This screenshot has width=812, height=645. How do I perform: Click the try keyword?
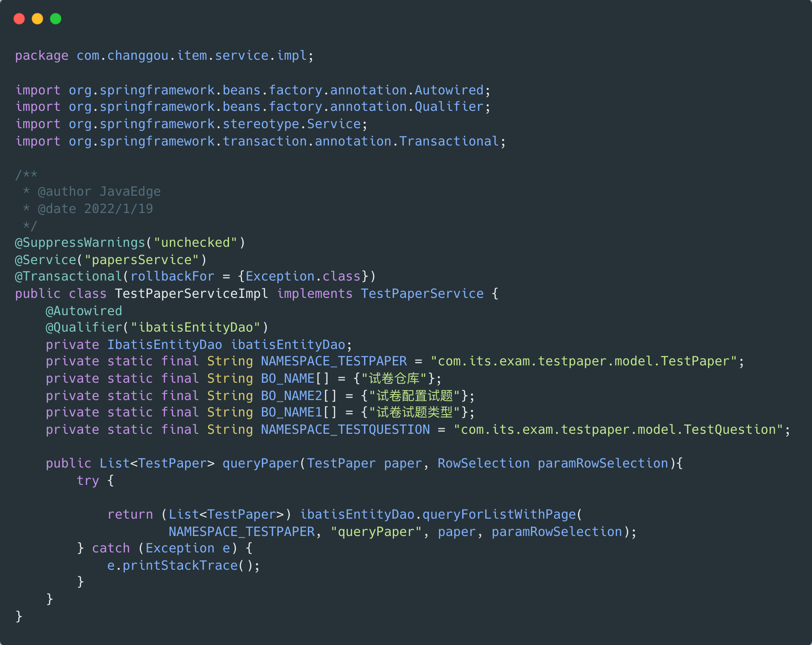tap(88, 481)
